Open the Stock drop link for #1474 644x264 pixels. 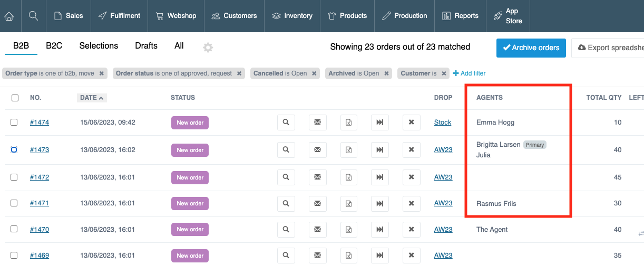coord(443,122)
